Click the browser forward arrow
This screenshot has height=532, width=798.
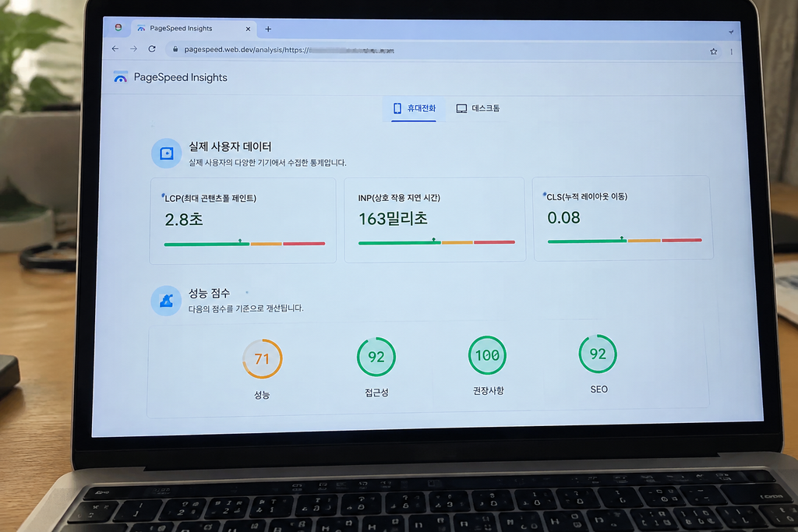[x=133, y=49]
